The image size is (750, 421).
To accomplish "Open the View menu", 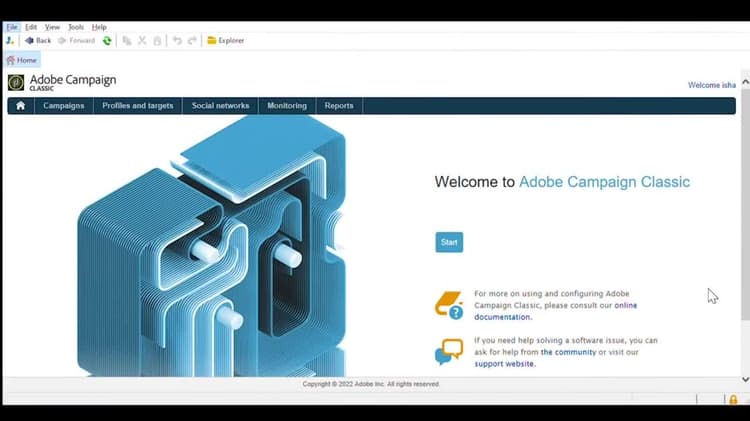I will pyautogui.click(x=52, y=27).
